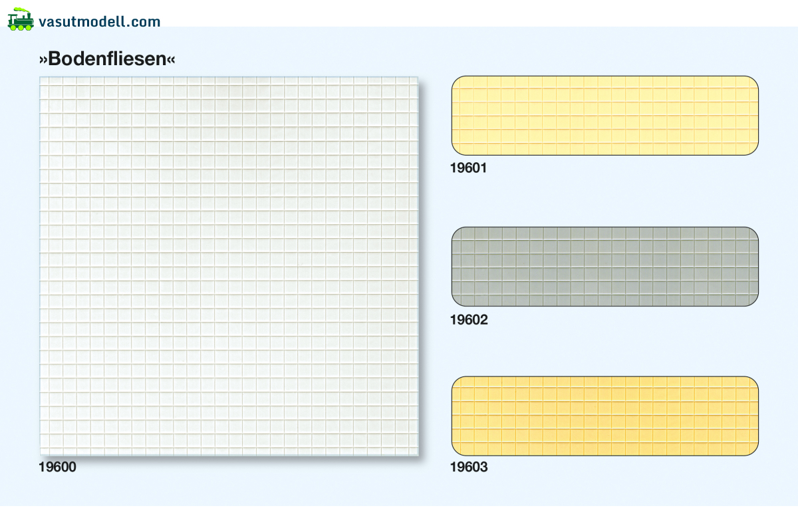The width and height of the screenshot is (798, 532).
Task: Click the »Bodenfliesen« heading text
Action: click(107, 59)
